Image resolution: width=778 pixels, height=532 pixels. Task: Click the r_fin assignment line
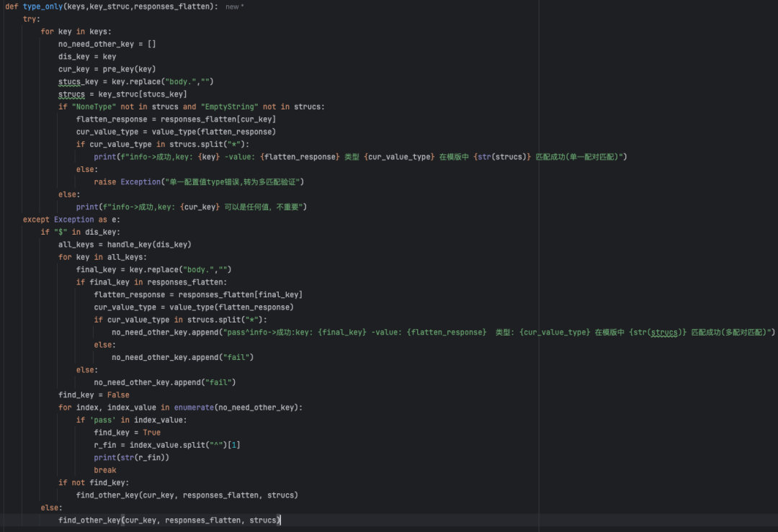click(x=167, y=445)
